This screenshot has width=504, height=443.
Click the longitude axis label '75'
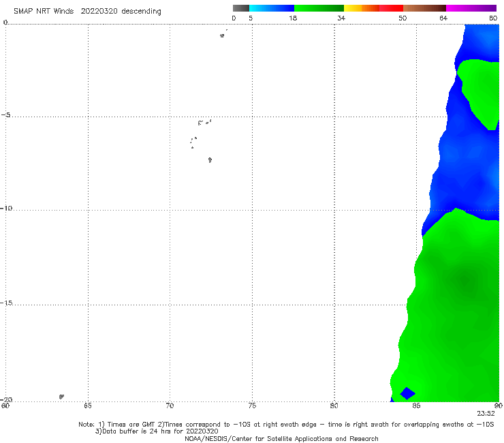(252, 406)
